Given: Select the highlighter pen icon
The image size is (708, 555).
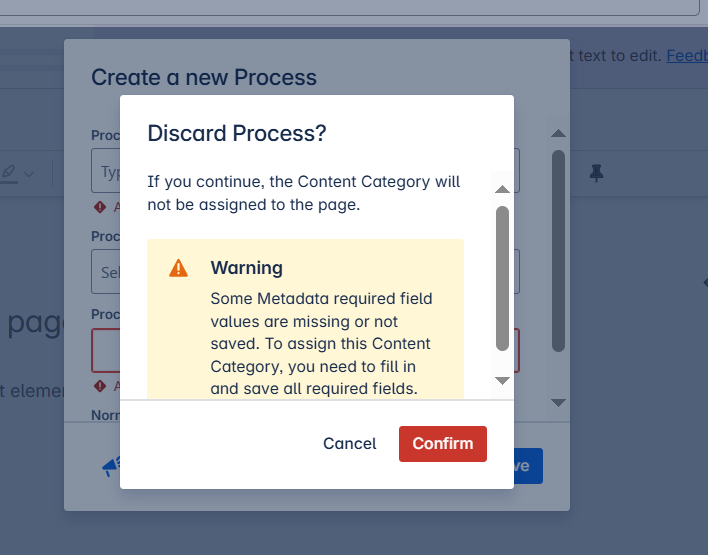Looking at the screenshot, I should coord(10,173).
